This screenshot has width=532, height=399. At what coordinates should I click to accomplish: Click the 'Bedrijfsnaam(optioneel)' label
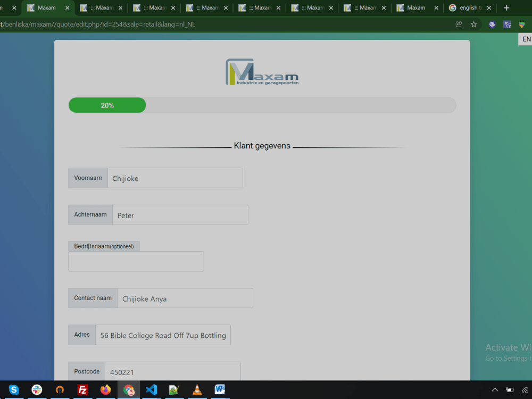104,246
